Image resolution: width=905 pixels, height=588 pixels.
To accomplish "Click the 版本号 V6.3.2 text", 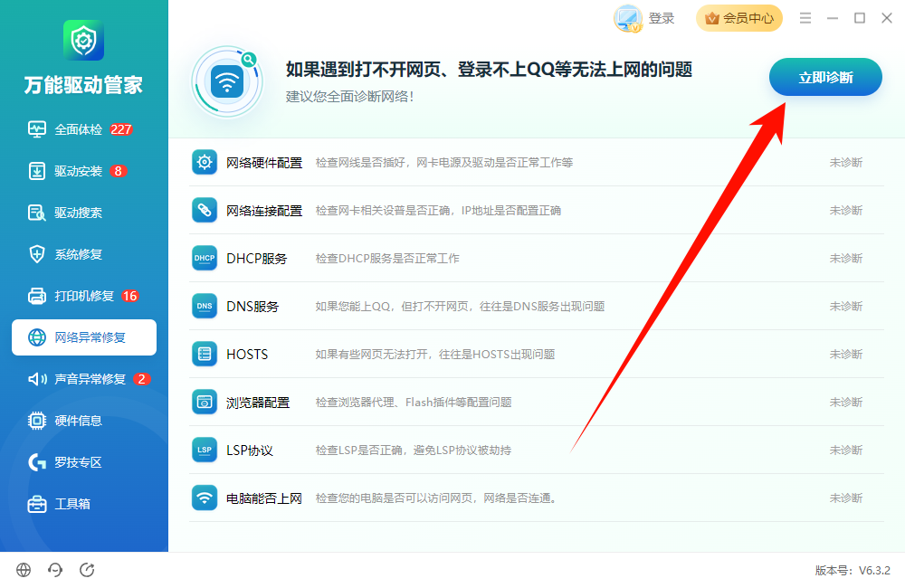I will coord(853,571).
